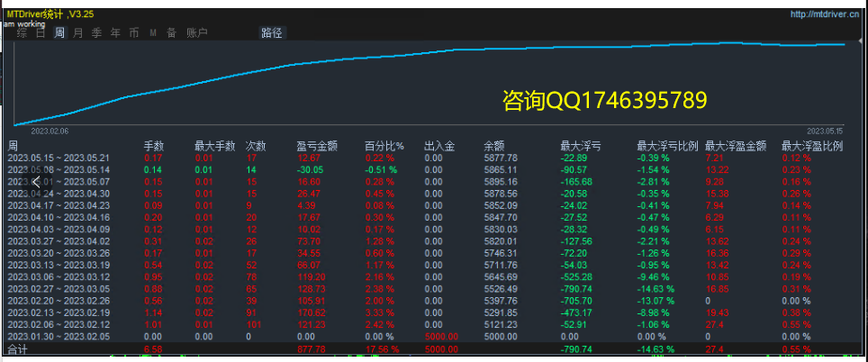The height and width of the screenshot is (362, 868).
Task: Click the 最大浮亏 column header
Action: [580, 146]
